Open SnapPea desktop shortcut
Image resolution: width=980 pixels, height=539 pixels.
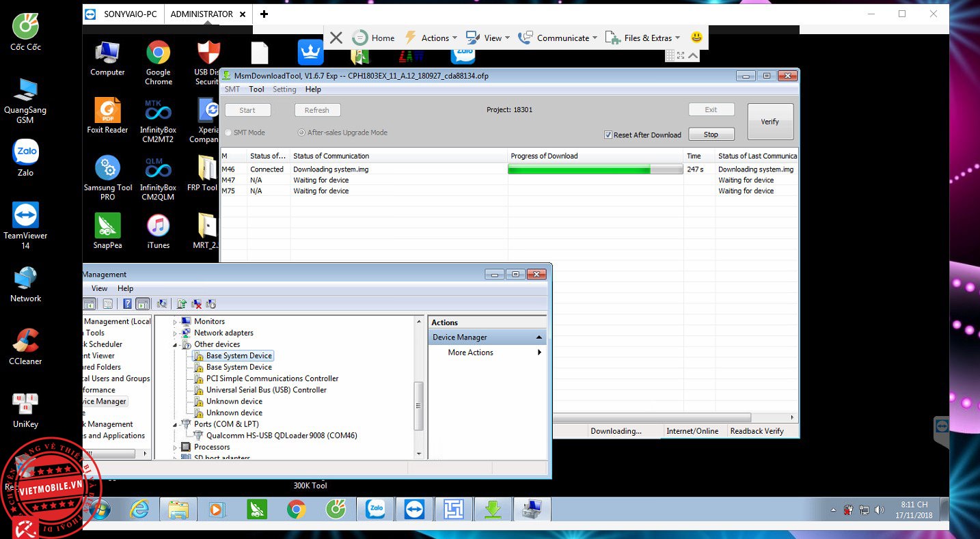click(x=108, y=231)
